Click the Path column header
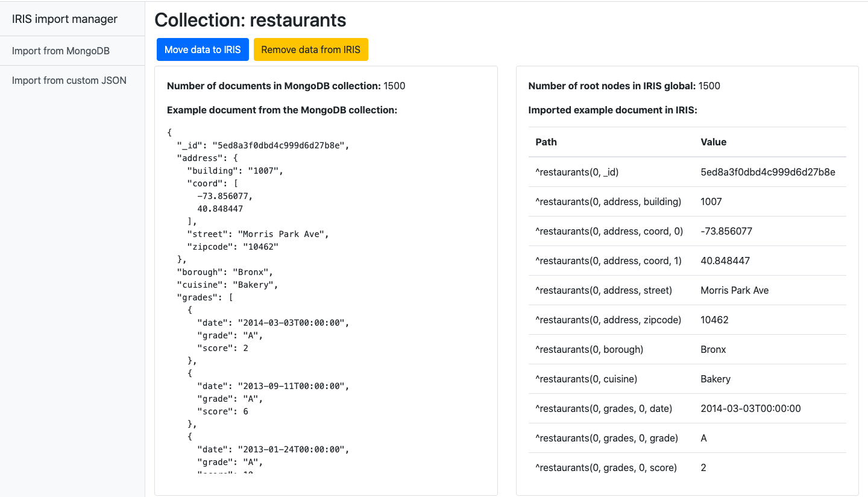 [x=546, y=142]
